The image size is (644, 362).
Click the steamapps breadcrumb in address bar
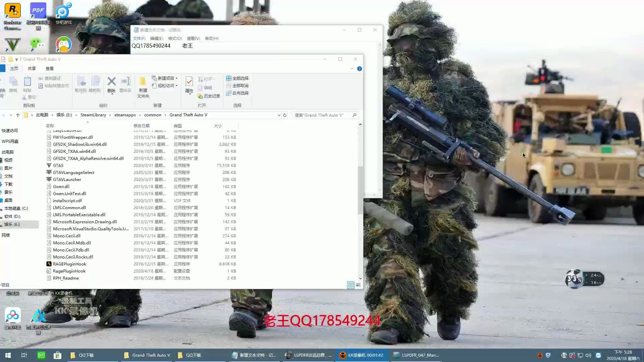coord(125,115)
